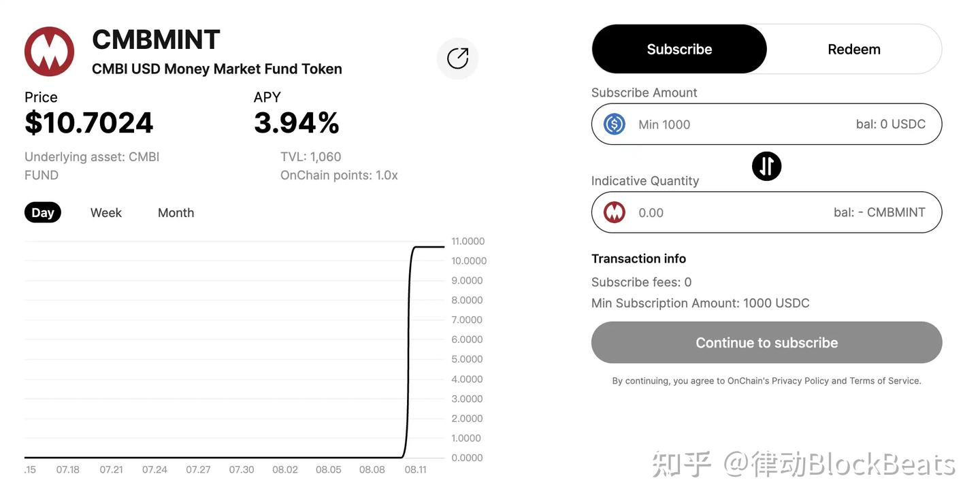
Task: Click the circular export icon beside the fund title
Action: pyautogui.click(x=457, y=58)
